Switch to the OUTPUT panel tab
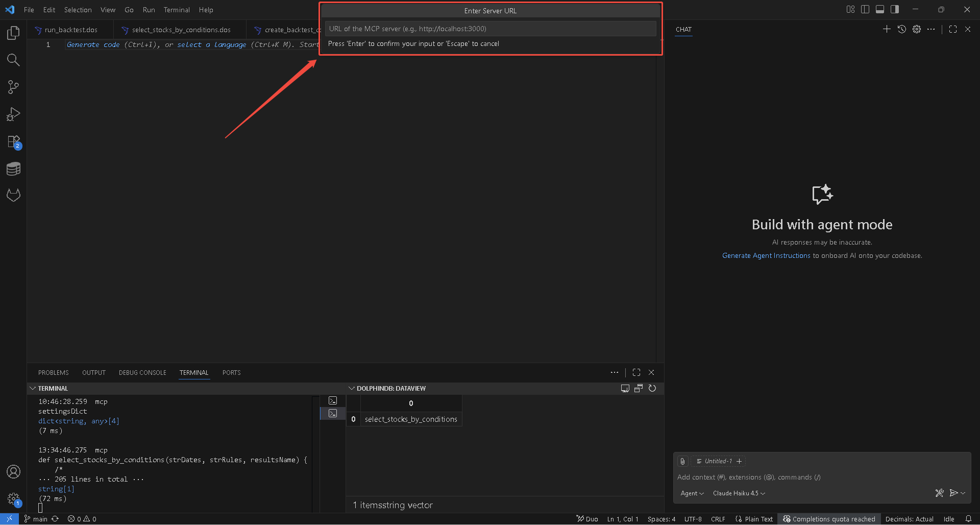The width and height of the screenshot is (980, 525). 94,373
